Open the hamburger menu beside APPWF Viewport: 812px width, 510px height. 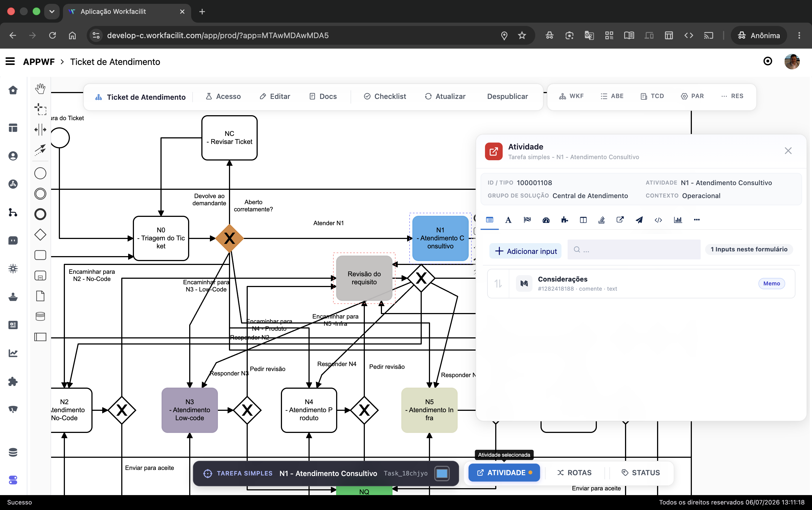coord(10,62)
